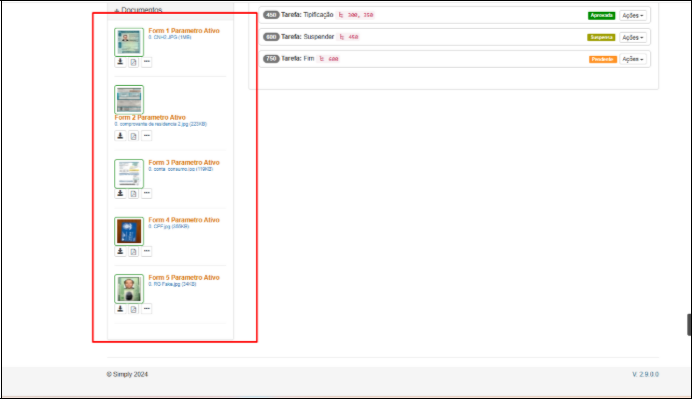
Task: Click the Form 5 jpg file name
Action: [x=172, y=284]
